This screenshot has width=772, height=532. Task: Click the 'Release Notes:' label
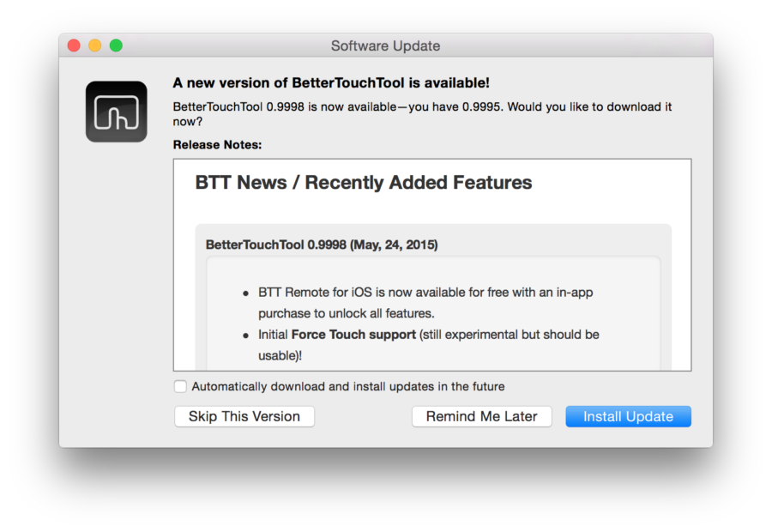[x=217, y=145]
